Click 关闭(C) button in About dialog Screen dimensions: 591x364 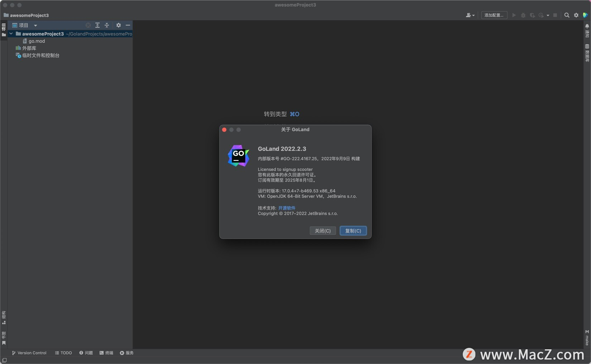coord(323,231)
